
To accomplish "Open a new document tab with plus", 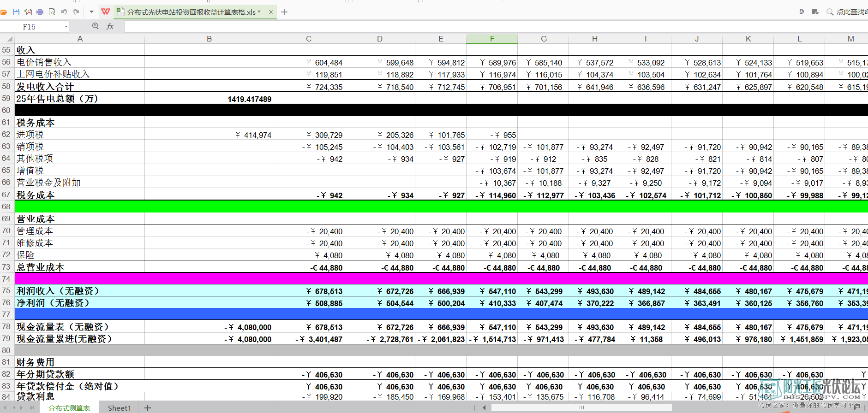I will coord(284,12).
